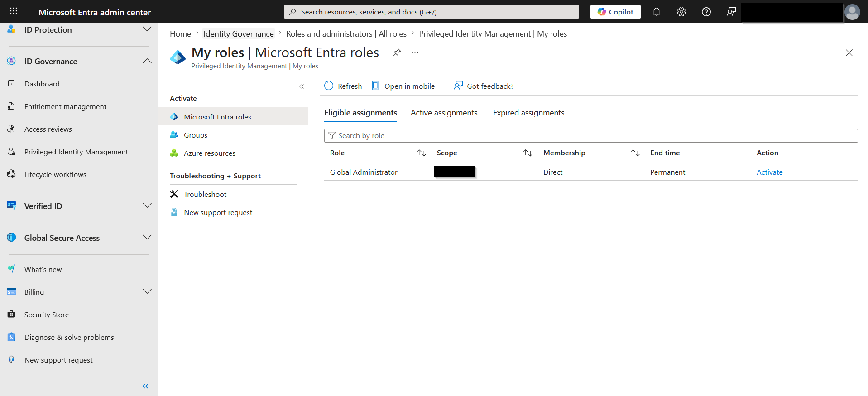Screen dimensions: 868x396
Task: Click the Azure resources cubes icon
Action: point(174,153)
